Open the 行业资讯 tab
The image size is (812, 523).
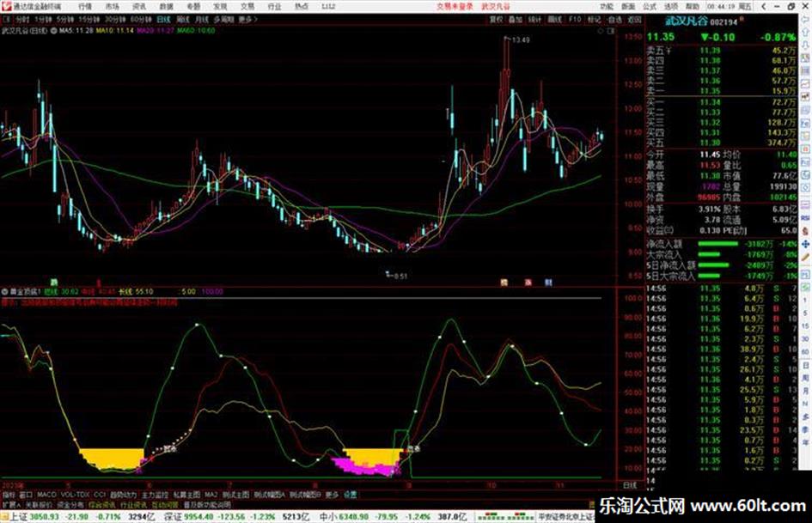[x=133, y=504]
